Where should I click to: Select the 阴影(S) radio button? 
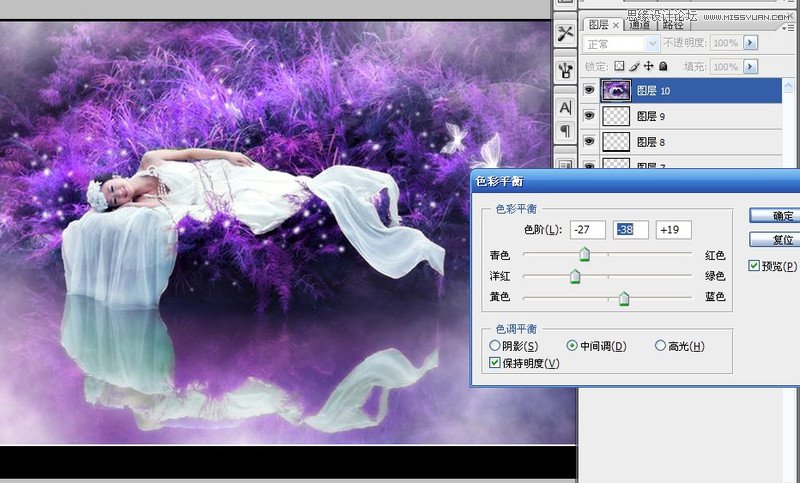coord(494,346)
